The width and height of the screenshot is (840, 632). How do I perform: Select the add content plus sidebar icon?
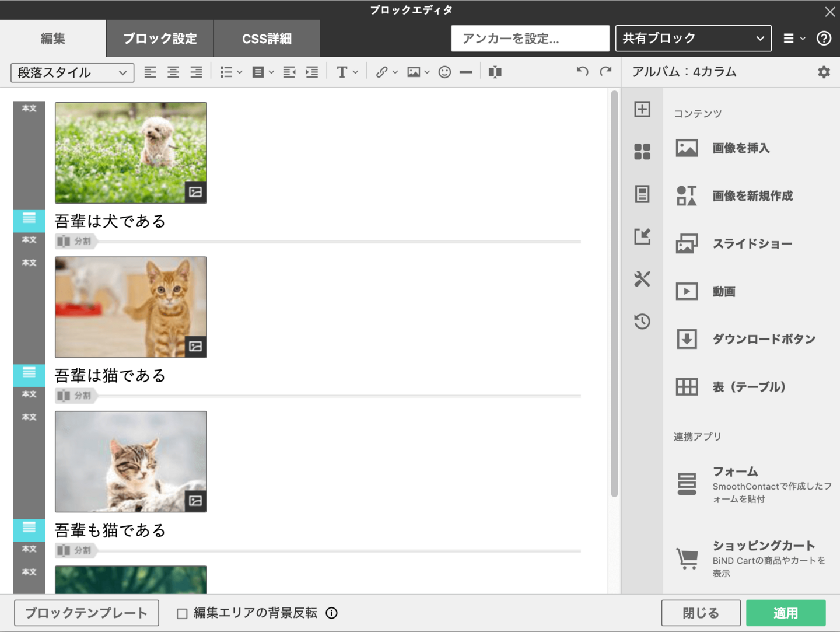(x=642, y=109)
